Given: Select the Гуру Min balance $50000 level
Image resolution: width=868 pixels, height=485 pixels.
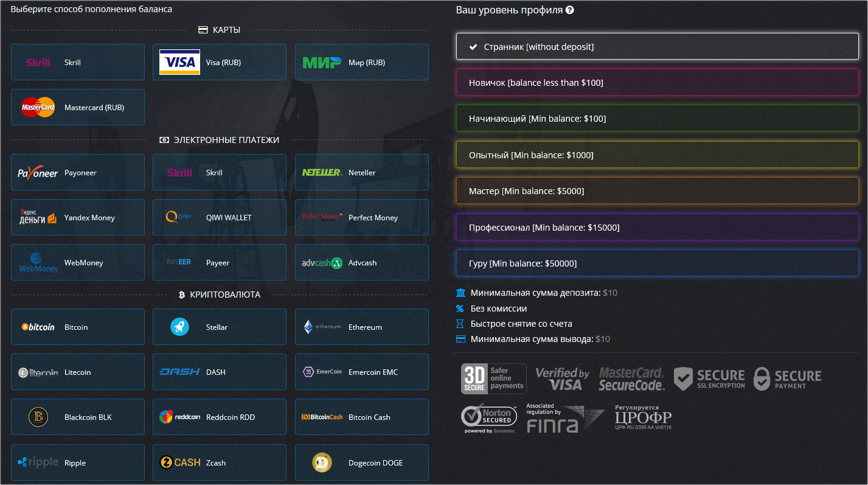Looking at the screenshot, I should pyautogui.click(x=657, y=263).
